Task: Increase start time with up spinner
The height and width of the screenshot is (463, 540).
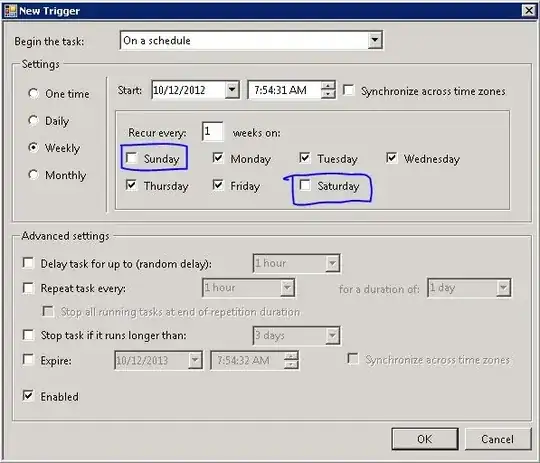Action: (329, 86)
